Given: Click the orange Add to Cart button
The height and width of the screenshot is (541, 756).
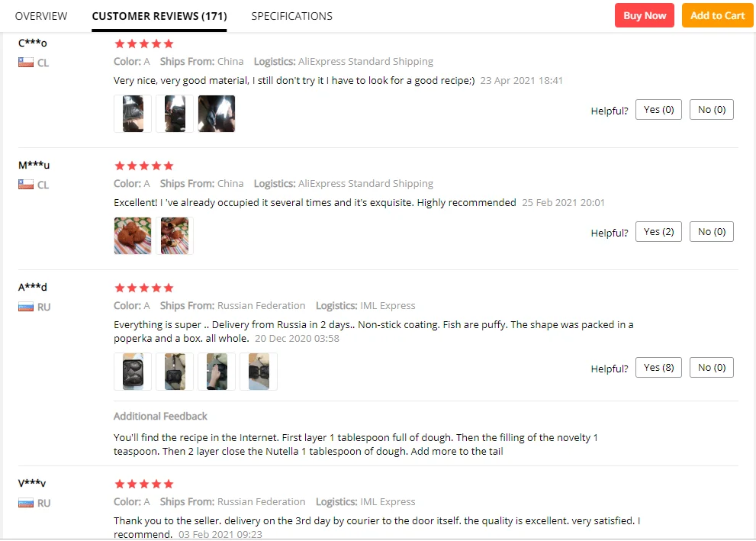Looking at the screenshot, I should click(x=717, y=15).
